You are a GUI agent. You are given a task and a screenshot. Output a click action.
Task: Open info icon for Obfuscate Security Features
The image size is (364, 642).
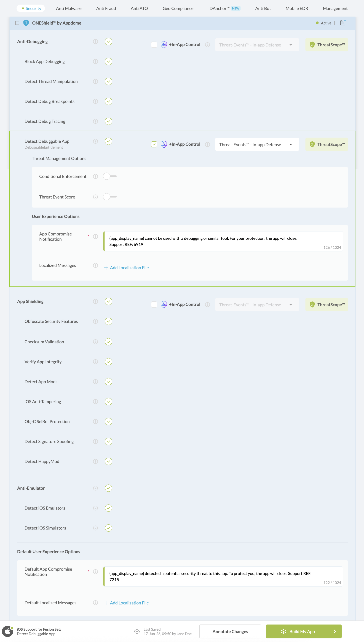click(x=95, y=321)
